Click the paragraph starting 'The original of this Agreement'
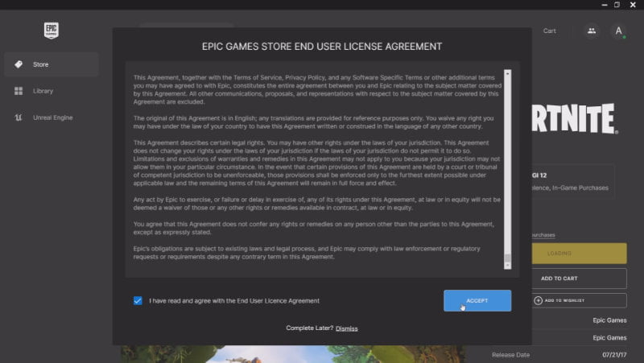This screenshot has height=363, width=644. 313,122
